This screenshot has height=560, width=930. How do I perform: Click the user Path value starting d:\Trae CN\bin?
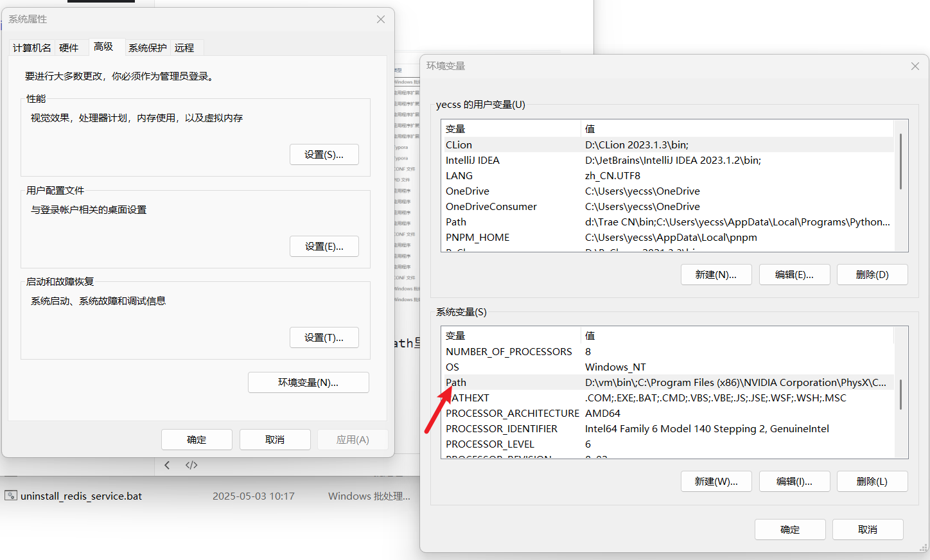click(737, 222)
